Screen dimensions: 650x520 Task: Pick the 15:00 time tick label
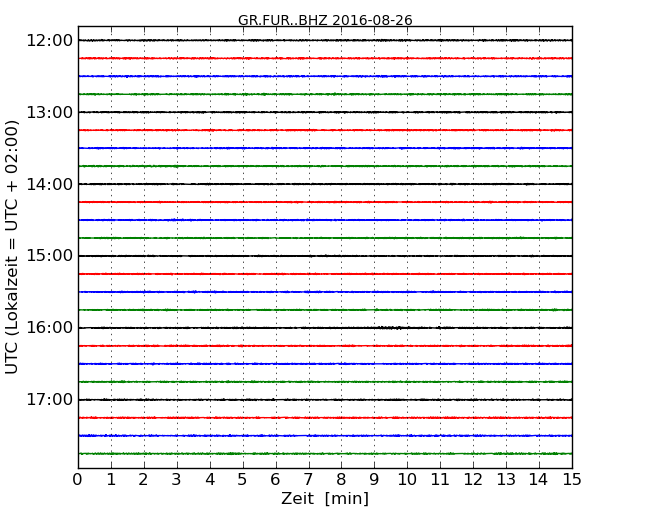click(x=49, y=256)
